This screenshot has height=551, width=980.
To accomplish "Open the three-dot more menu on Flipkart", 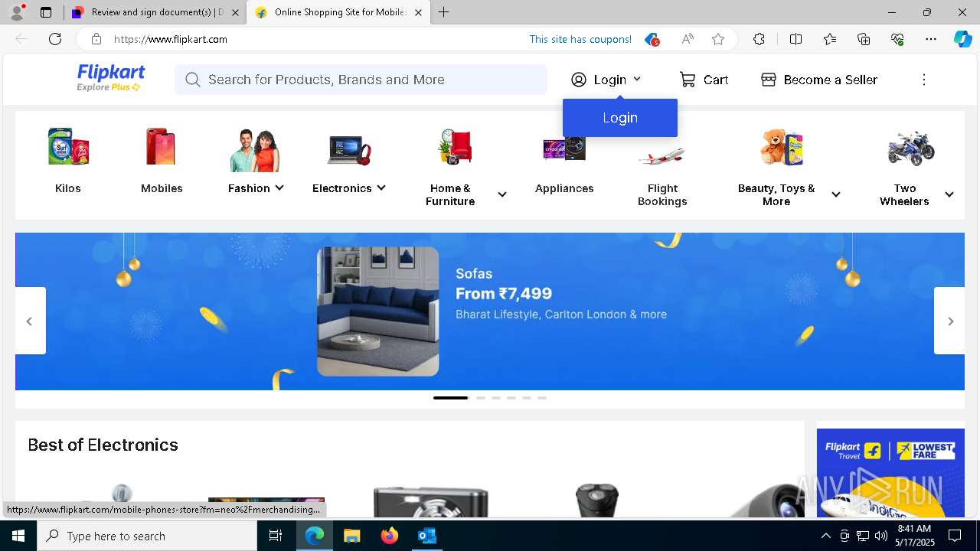I will coord(924,80).
